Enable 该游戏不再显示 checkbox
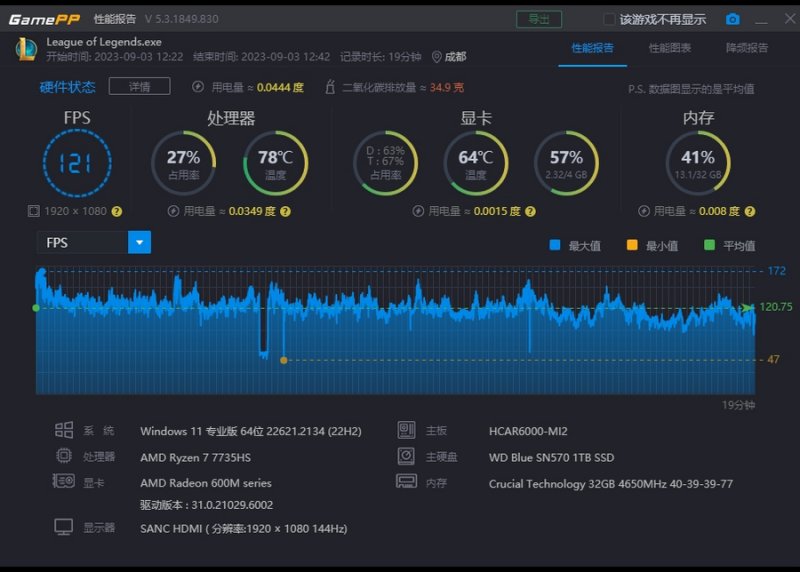Viewport: 800px width, 572px height. 609,19
